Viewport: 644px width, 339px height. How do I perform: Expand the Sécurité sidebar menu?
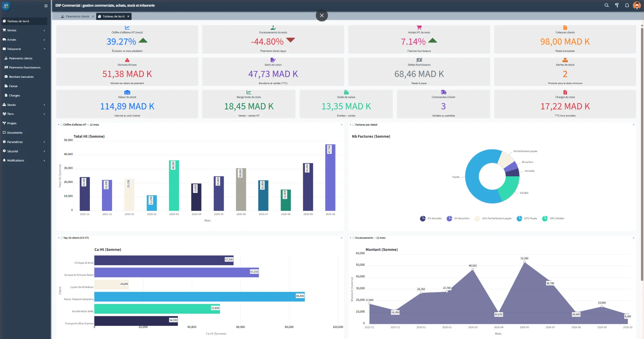(24, 151)
